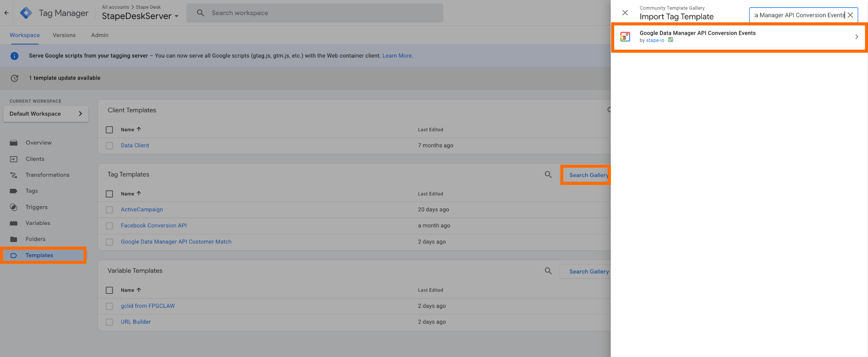The height and width of the screenshot is (357, 868).
Task: Click the '7 months ago' cell
Action: point(435,145)
